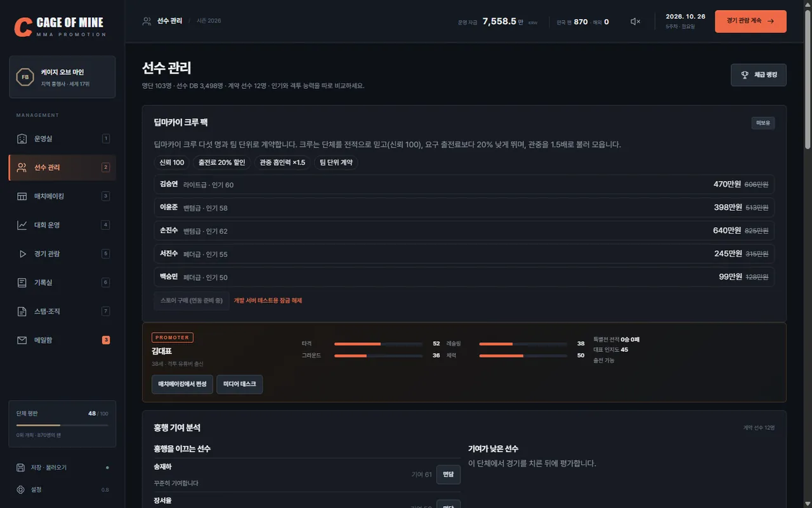Click the 미보유 status badge

pos(763,123)
